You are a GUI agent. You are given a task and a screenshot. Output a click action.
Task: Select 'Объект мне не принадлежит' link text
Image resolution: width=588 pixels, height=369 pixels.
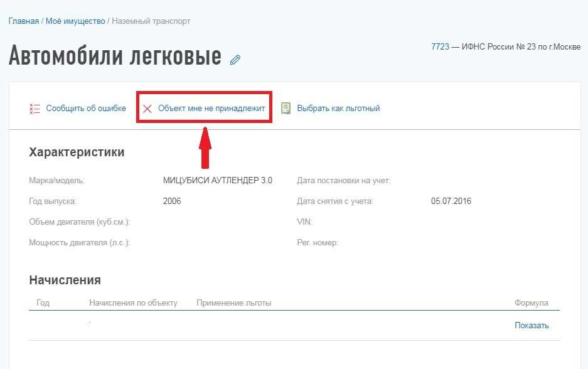pos(211,109)
